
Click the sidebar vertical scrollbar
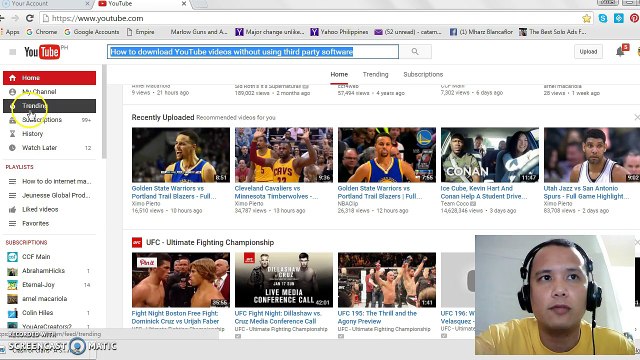[104, 112]
